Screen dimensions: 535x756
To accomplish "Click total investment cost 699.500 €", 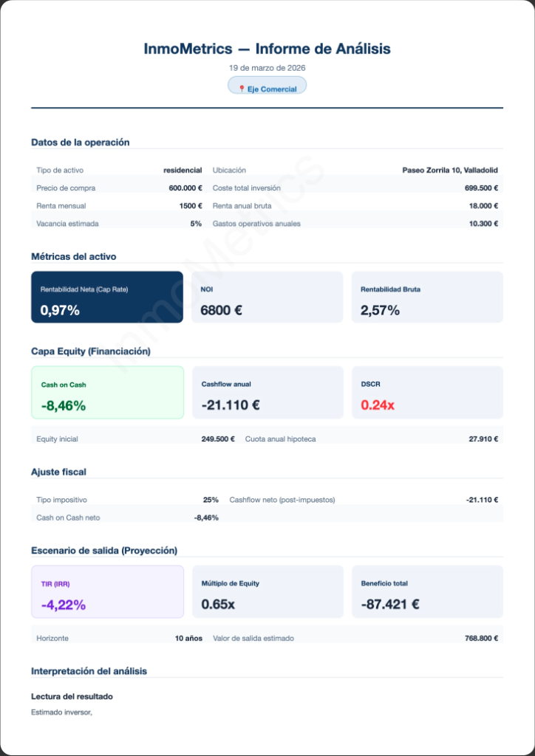I will coord(482,188).
